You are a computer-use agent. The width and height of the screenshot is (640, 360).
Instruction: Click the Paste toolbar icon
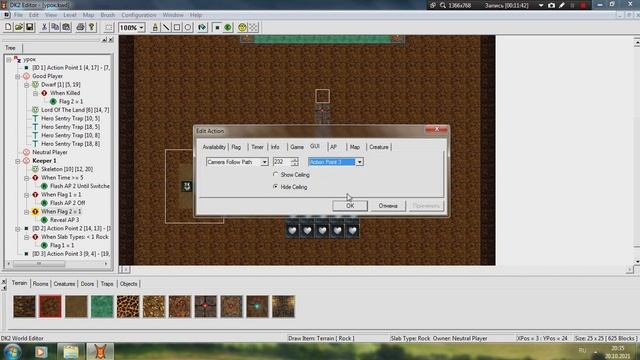point(66,27)
